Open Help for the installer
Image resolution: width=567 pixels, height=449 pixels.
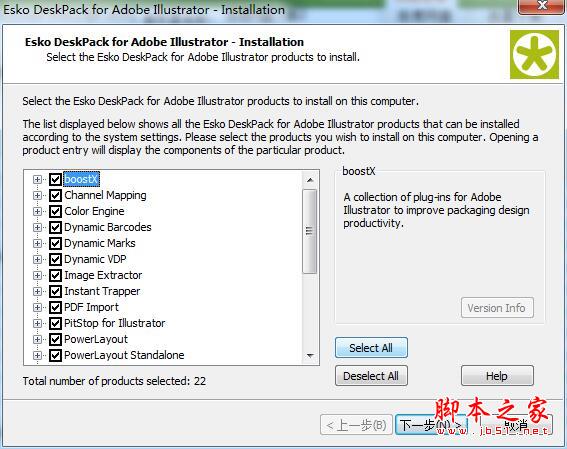(497, 376)
